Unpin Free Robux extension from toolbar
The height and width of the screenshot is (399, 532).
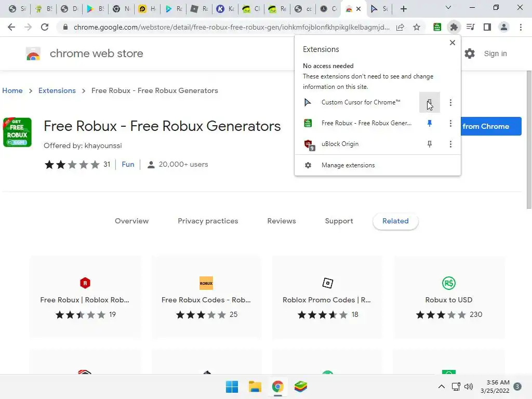point(430,123)
